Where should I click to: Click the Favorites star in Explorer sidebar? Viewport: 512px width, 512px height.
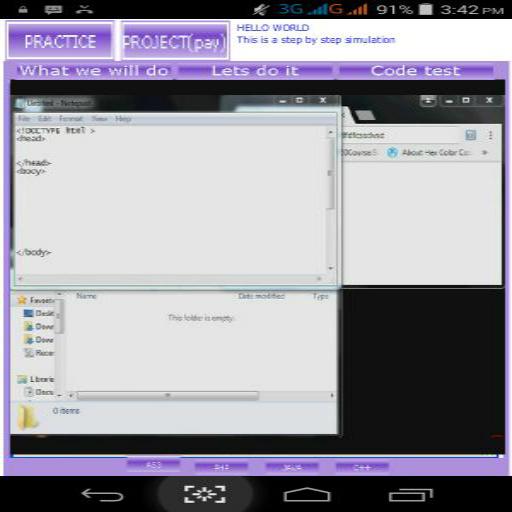click(x=22, y=300)
